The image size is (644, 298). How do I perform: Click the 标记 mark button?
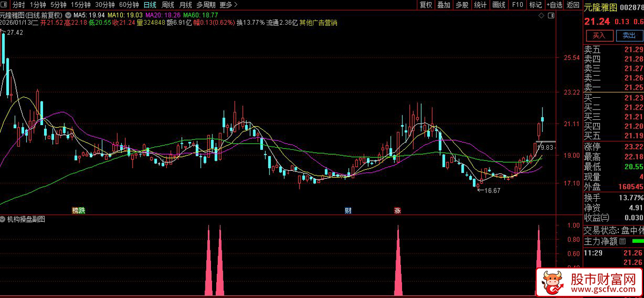tap(535, 4)
